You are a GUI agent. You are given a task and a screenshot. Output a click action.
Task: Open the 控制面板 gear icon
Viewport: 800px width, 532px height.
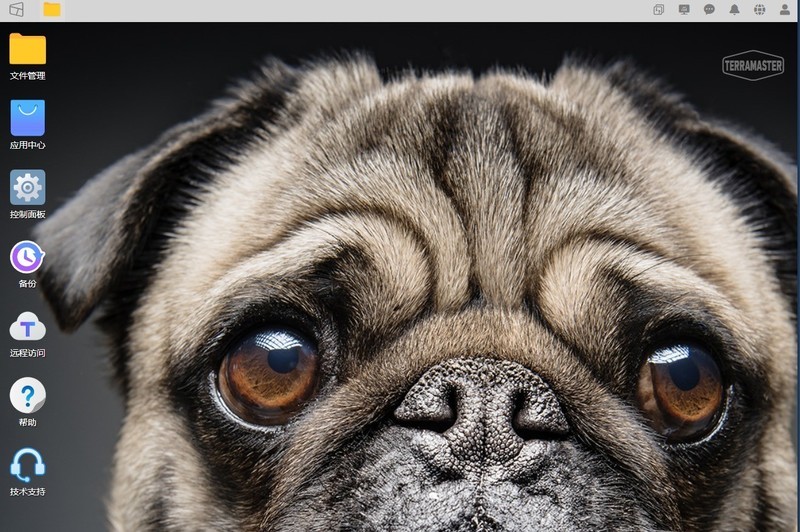coord(28,187)
